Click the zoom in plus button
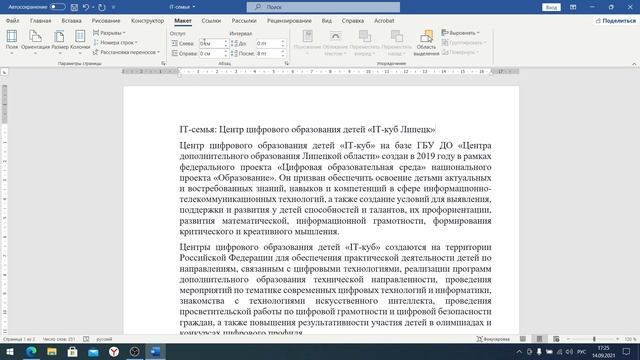 [x=618, y=339]
